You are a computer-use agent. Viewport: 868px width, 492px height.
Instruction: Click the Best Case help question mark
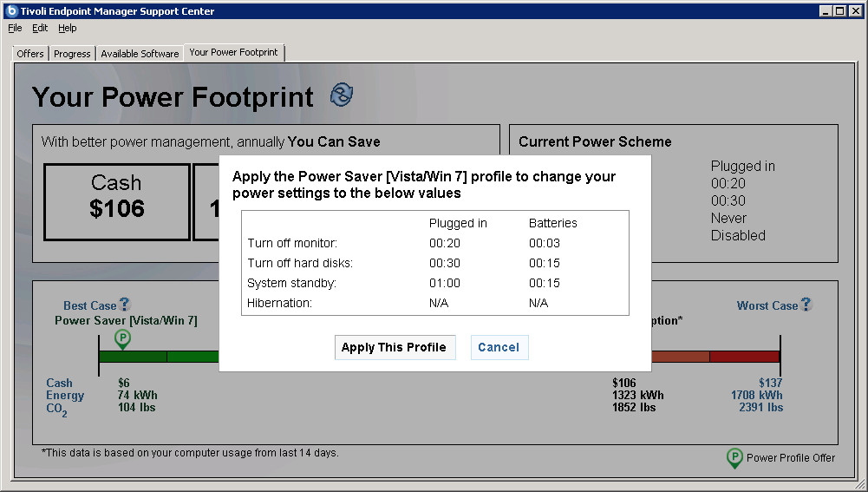(x=125, y=305)
